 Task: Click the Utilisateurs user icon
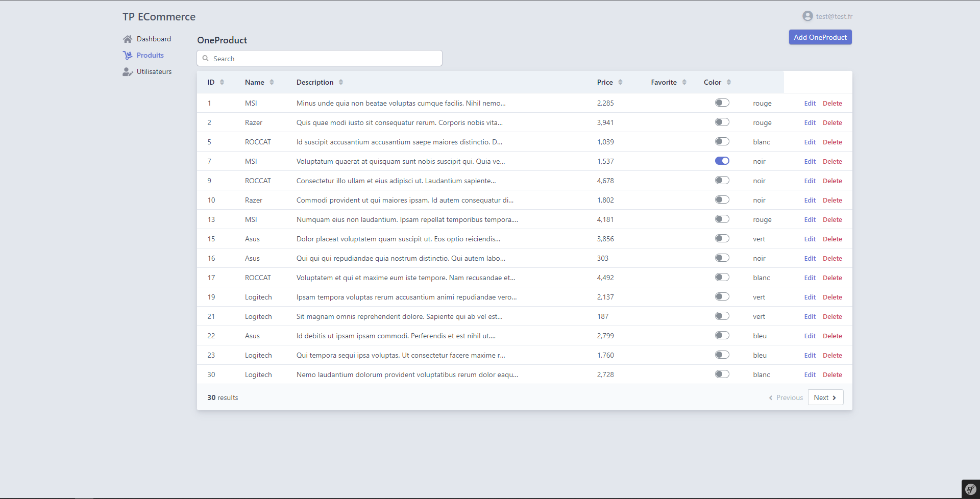tap(128, 72)
